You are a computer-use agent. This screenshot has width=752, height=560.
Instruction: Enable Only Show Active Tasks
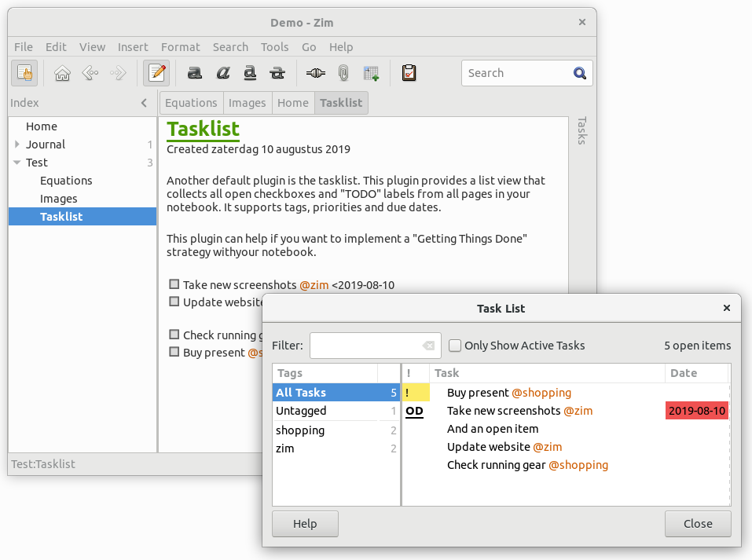tap(455, 346)
